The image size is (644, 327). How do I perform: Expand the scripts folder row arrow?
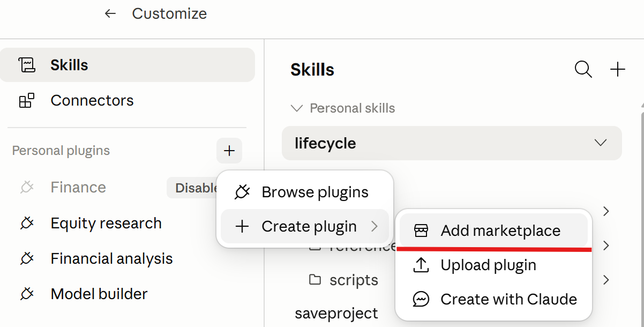(x=606, y=280)
